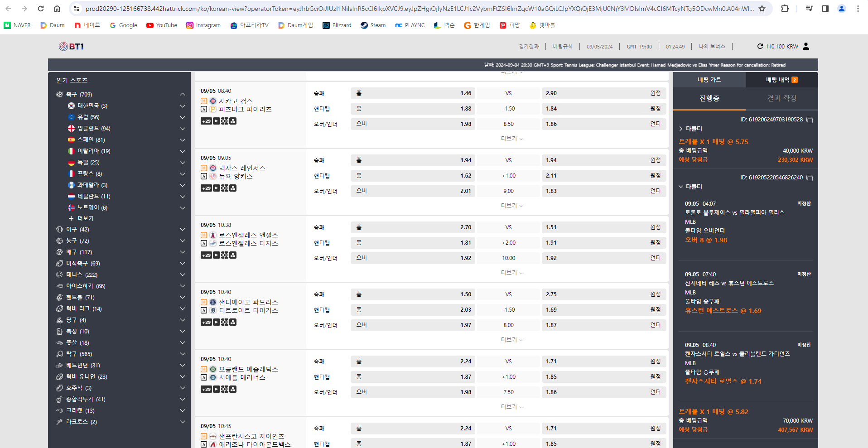Click the '110,100 KRW' balance

click(782, 47)
